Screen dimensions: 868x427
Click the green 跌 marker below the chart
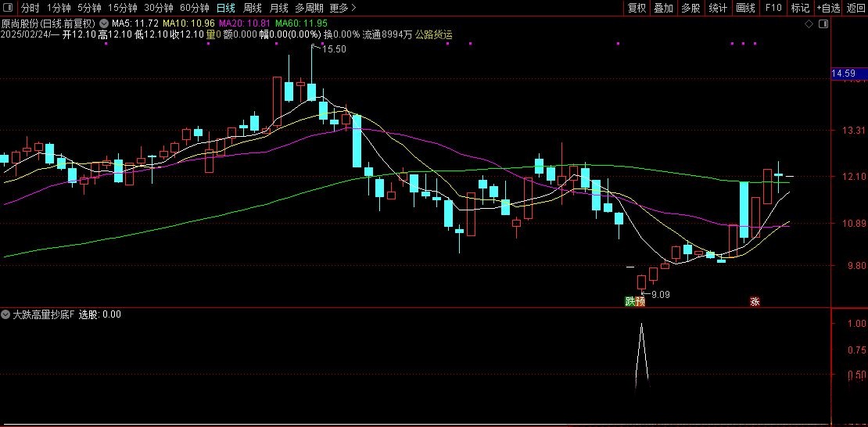[629, 301]
